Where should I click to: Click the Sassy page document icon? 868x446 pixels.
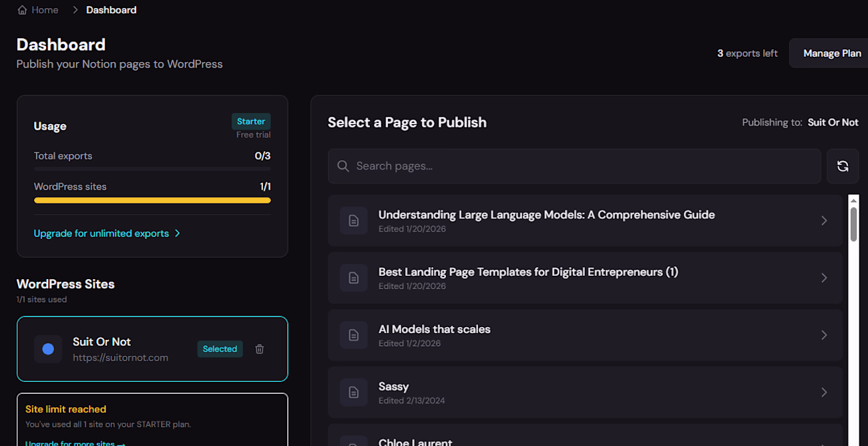354,393
